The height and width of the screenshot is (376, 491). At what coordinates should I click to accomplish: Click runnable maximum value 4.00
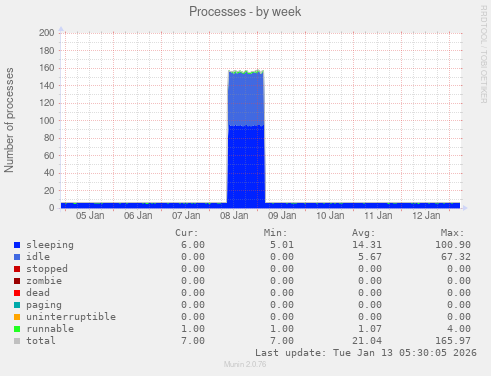coord(459,329)
